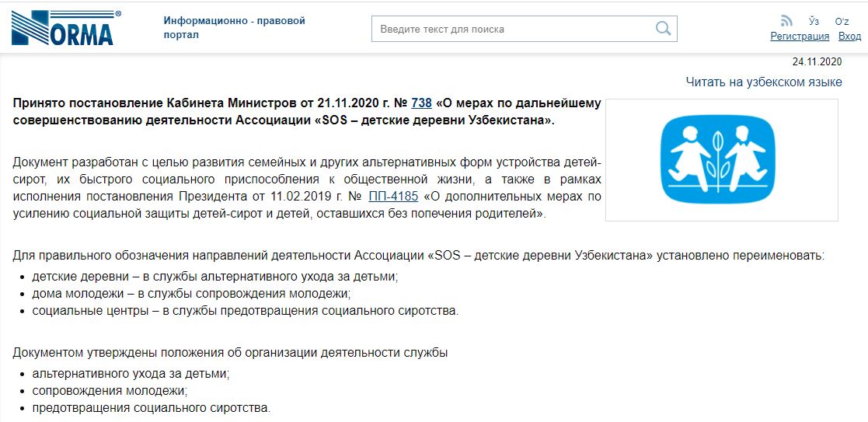Click bullet "дома молодежи – в службы сопровождения"
Screen dimensions: 868x422
click(x=191, y=293)
